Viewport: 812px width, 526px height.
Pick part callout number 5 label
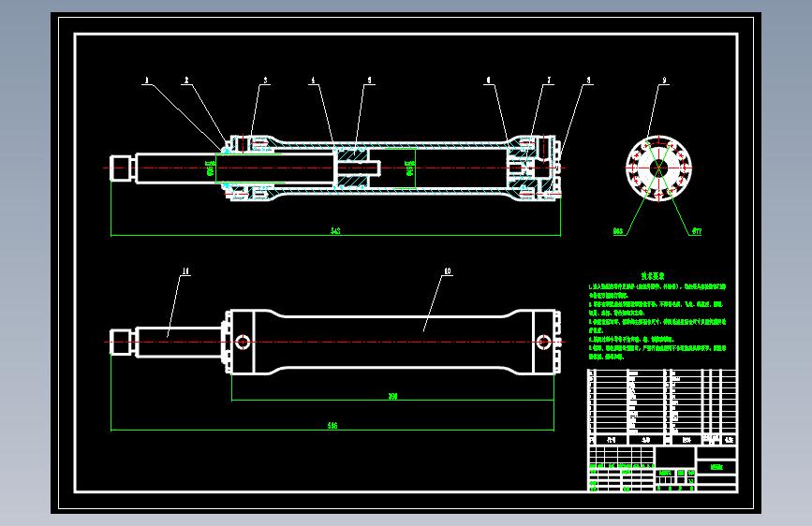[370, 80]
